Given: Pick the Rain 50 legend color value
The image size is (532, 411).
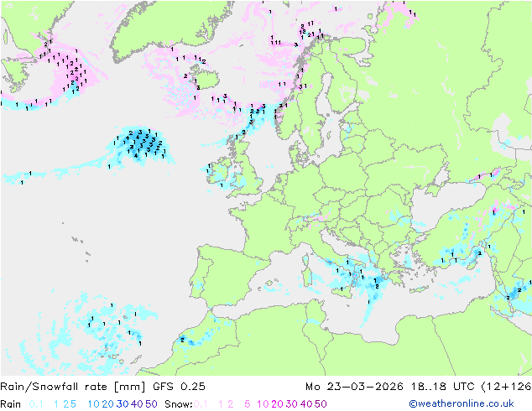Looking at the screenshot, I should (151, 404).
